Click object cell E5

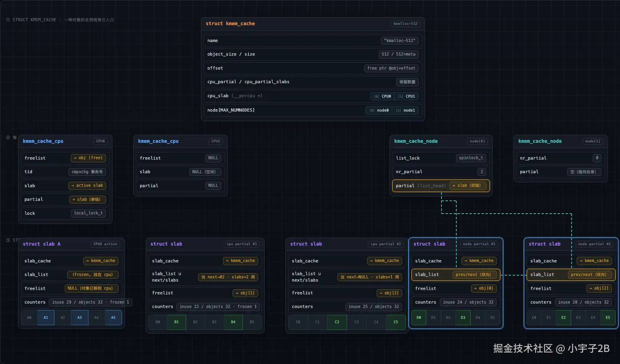pos(608,318)
